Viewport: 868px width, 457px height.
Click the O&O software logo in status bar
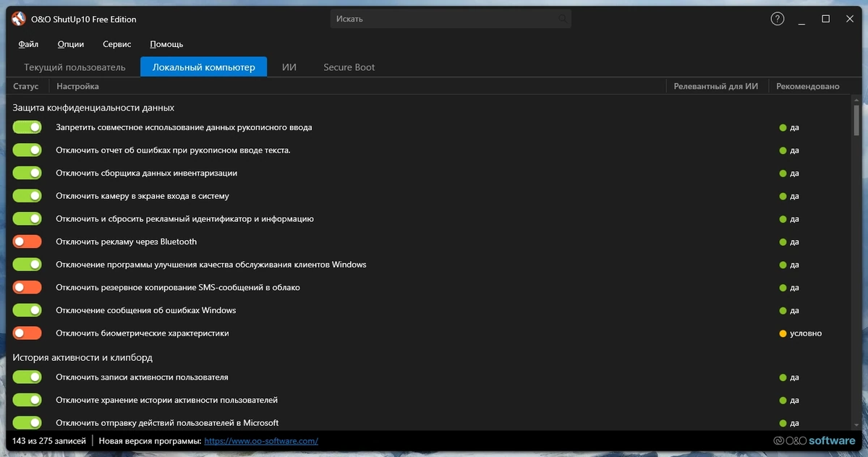click(x=814, y=440)
